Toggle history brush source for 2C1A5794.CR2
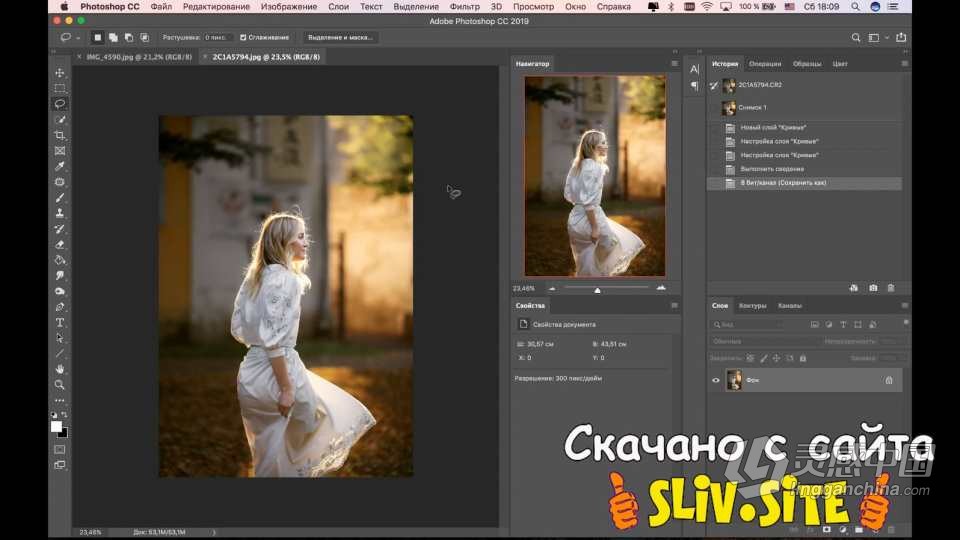This screenshot has width=960, height=540. 714,86
